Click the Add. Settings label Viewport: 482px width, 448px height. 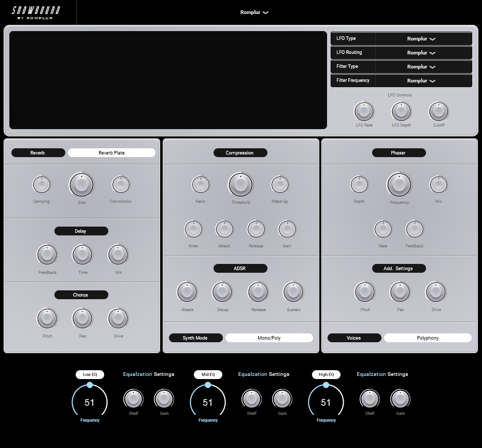click(x=399, y=269)
